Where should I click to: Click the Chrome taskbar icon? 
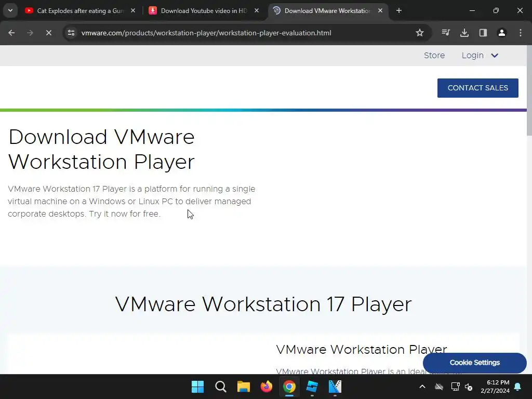point(289,387)
